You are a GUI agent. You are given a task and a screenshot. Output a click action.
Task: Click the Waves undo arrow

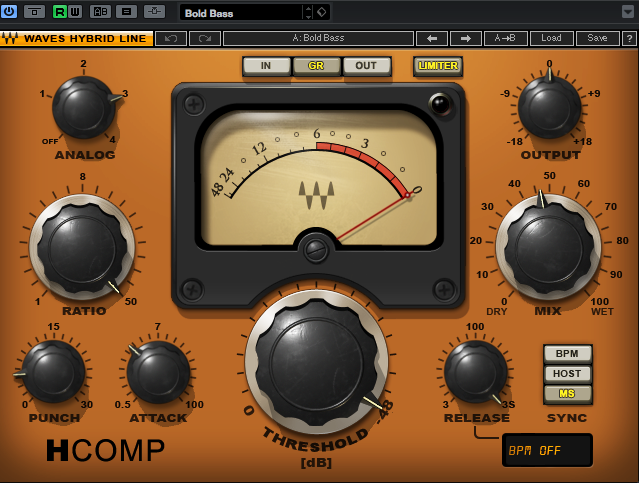(171, 39)
